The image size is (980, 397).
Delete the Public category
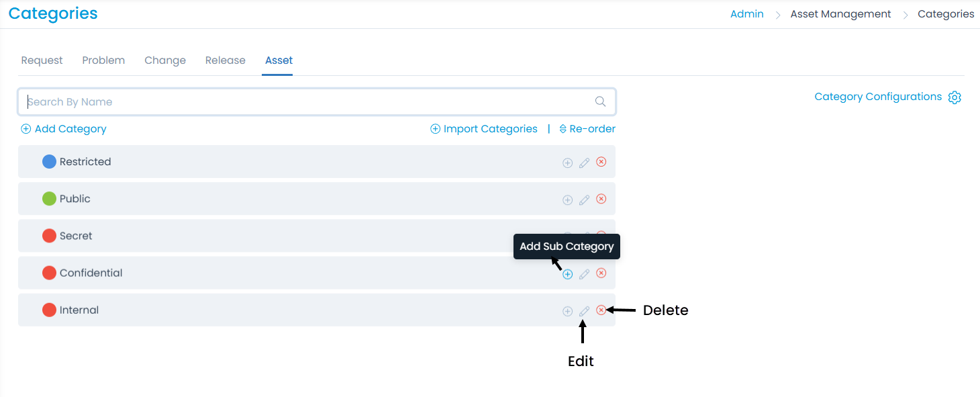click(601, 199)
